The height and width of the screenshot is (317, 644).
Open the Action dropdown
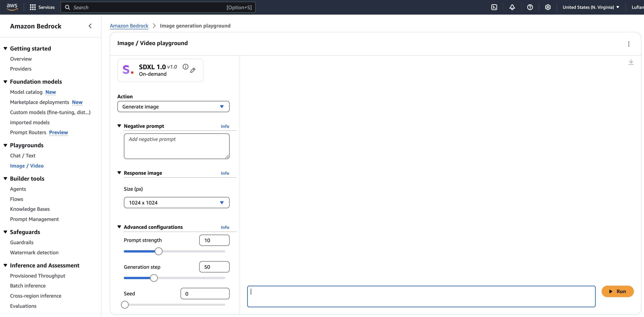(x=173, y=107)
